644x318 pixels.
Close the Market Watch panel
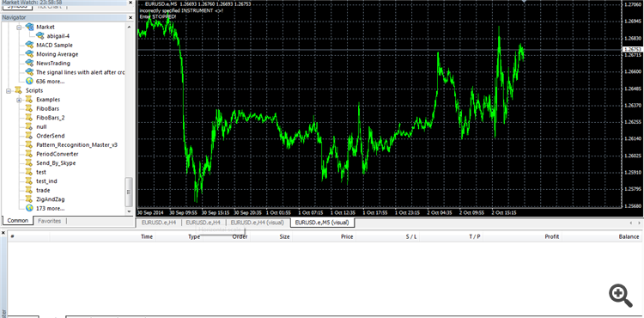point(131,3)
